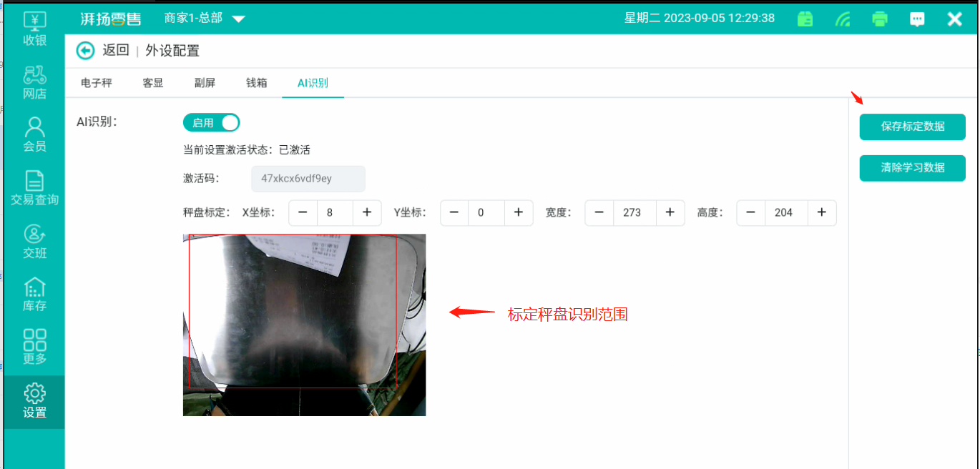Screen dimensions: 980x469
Task: Decrease the Y坐标 value with minus
Action: tap(454, 212)
